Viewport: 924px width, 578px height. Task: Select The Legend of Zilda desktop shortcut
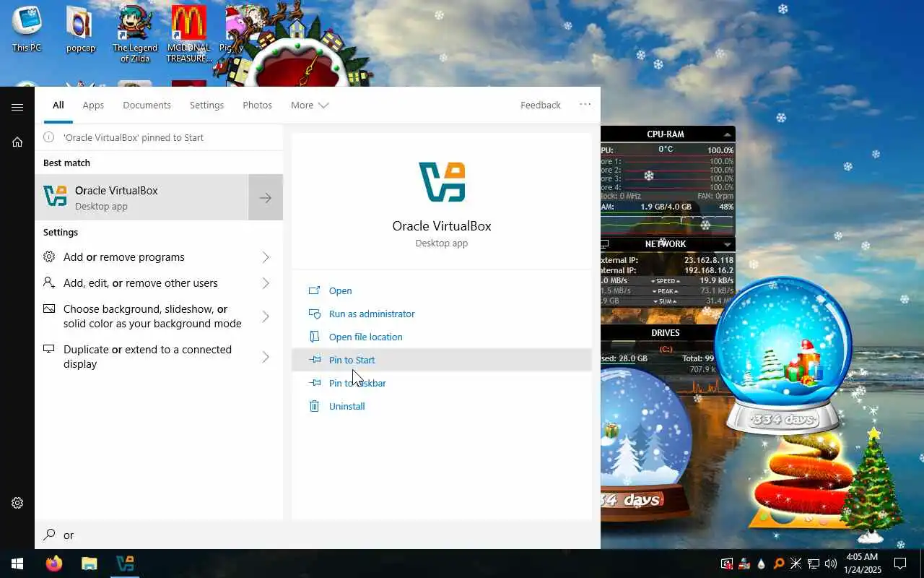click(x=135, y=33)
